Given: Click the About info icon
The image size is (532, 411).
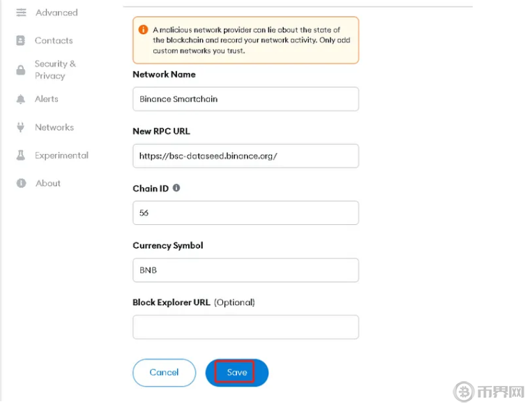Looking at the screenshot, I should point(21,183).
